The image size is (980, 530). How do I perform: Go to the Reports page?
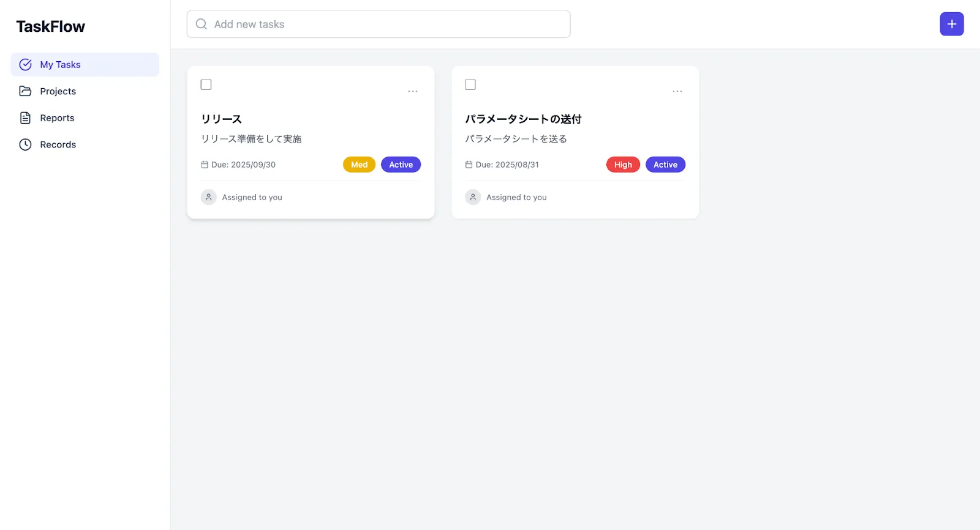pos(57,118)
